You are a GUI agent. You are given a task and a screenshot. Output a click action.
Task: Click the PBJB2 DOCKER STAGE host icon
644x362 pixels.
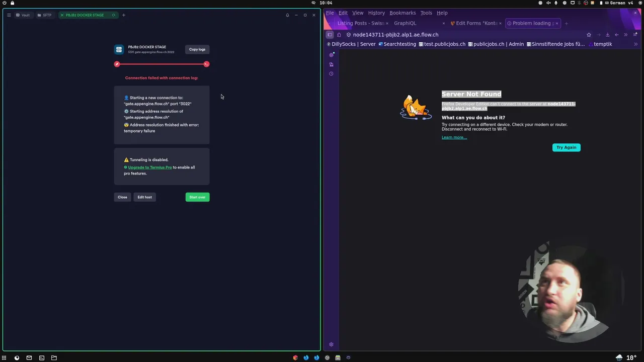point(119,49)
